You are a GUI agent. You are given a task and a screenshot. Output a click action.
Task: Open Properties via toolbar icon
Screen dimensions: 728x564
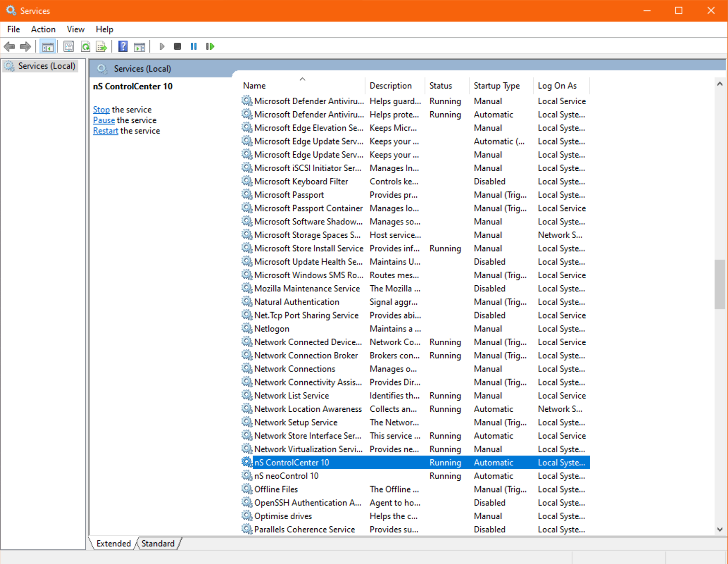click(x=69, y=46)
